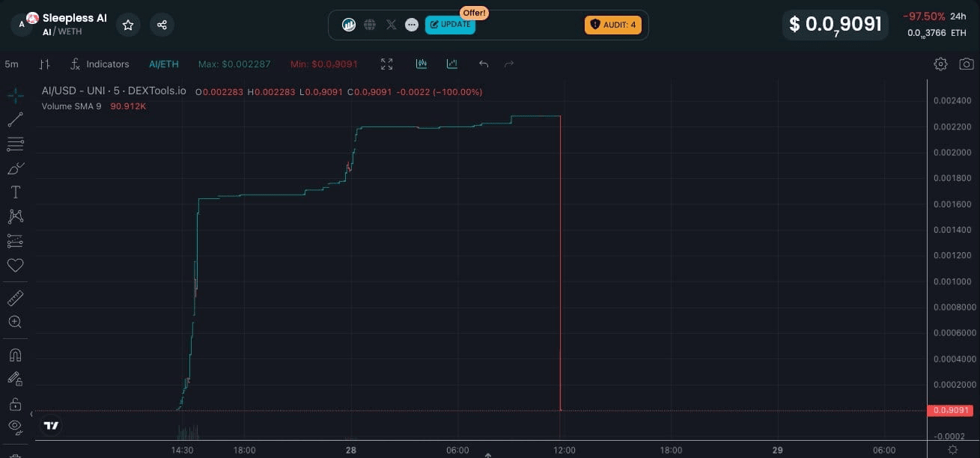Click the UPDATE button

[450, 25]
